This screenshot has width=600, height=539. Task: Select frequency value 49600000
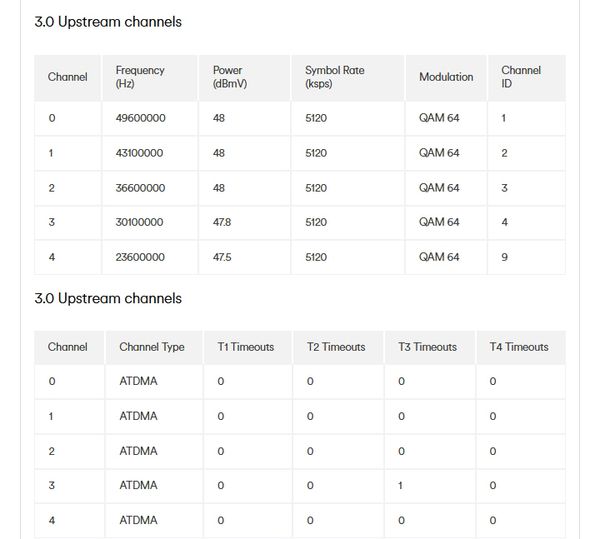(140, 118)
